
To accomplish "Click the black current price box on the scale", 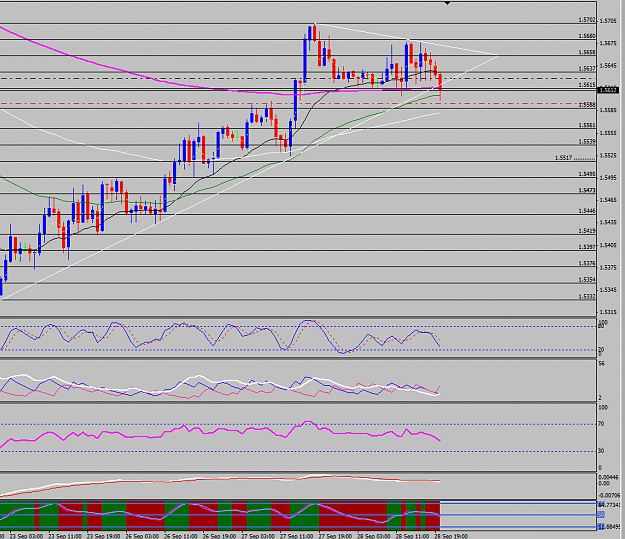I will 608,90.
